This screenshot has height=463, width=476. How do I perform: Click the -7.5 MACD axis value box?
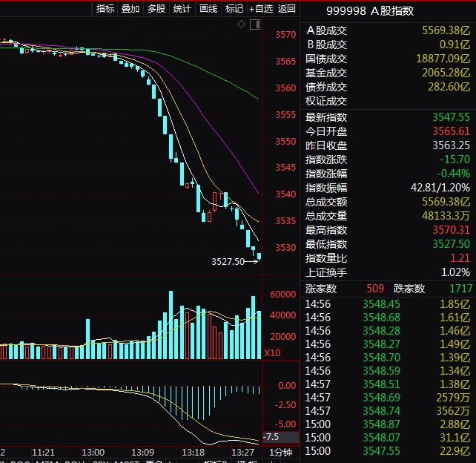coord(281,437)
